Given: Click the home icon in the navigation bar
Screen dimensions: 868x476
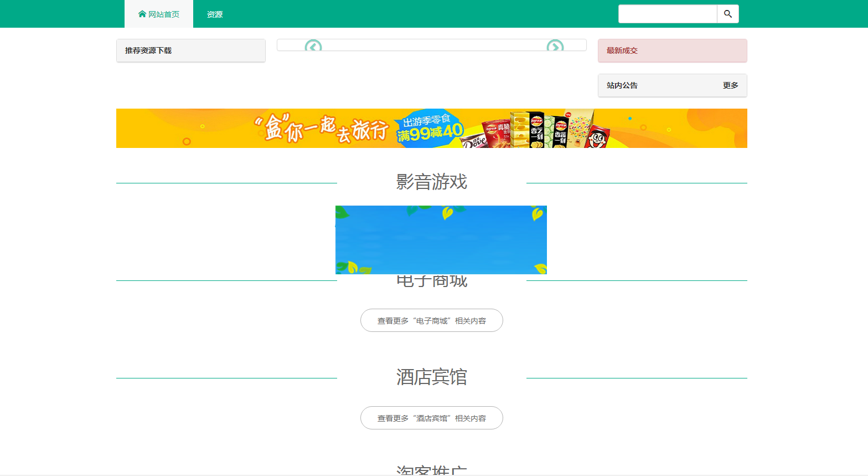Looking at the screenshot, I should 142,14.
